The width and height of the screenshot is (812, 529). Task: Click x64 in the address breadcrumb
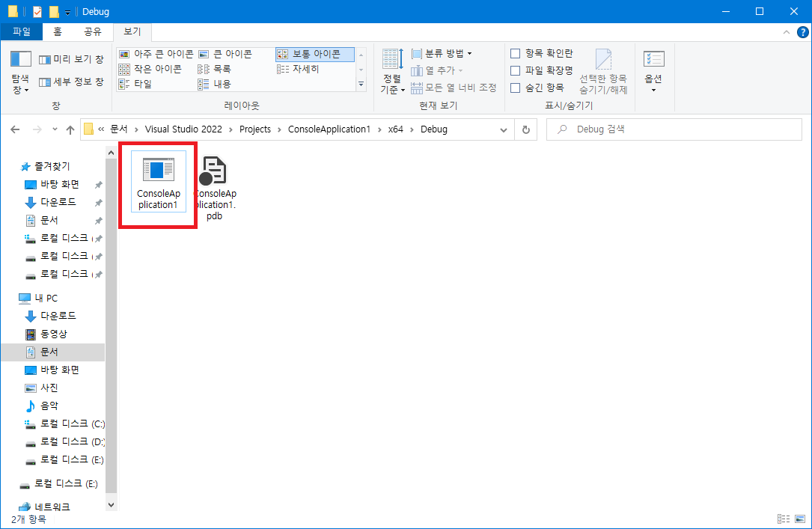396,129
